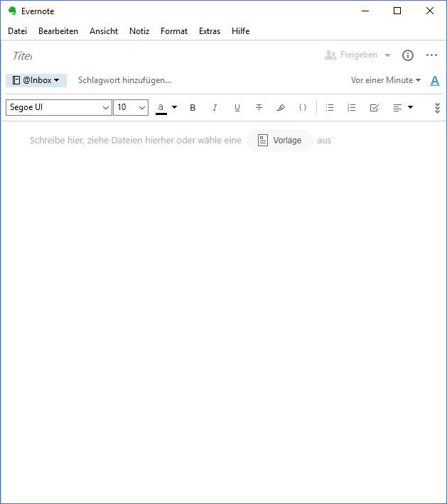Close the Evernote window
The width and height of the screenshot is (447, 504).
tap(430, 11)
